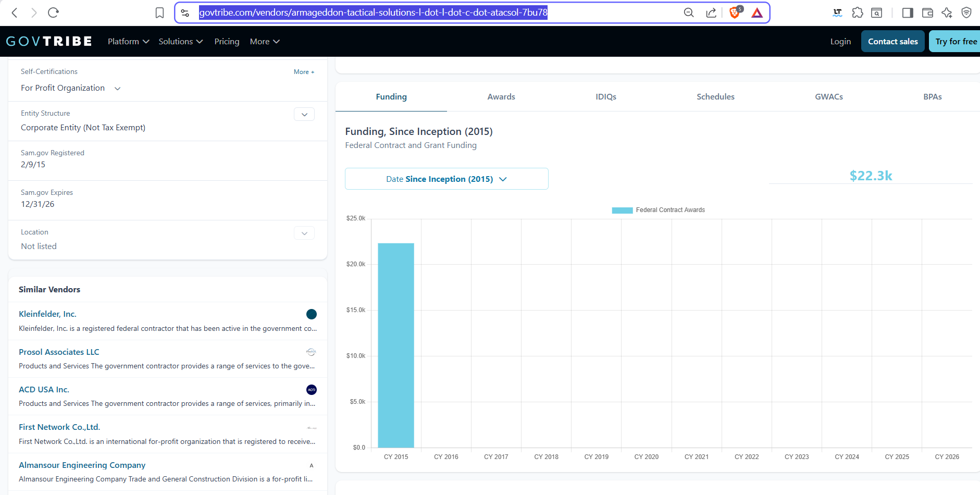Click the zoom magnifier icon in address bar
Viewport: 980px width, 495px height.
click(x=689, y=13)
